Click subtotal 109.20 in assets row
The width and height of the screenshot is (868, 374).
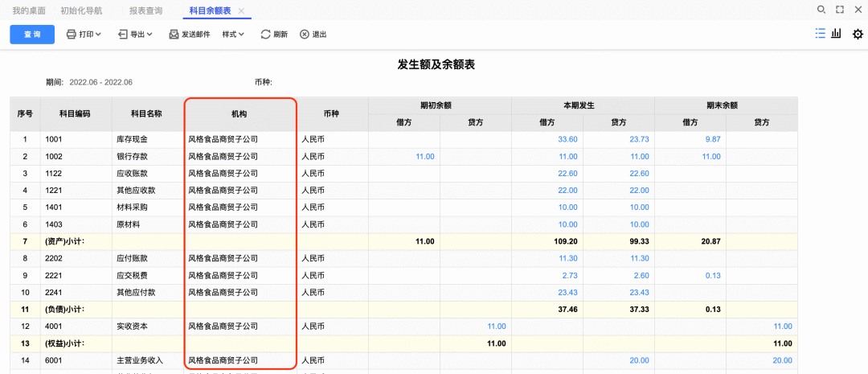click(566, 241)
